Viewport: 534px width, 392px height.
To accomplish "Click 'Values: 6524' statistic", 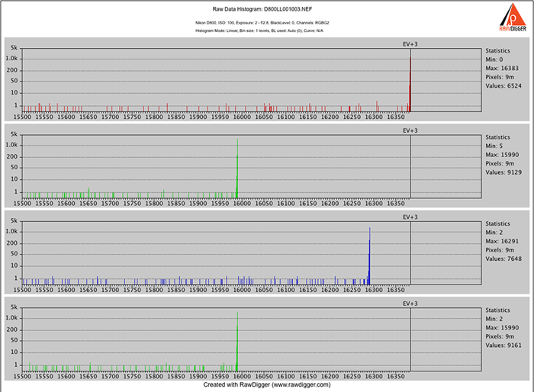I will (x=503, y=86).
